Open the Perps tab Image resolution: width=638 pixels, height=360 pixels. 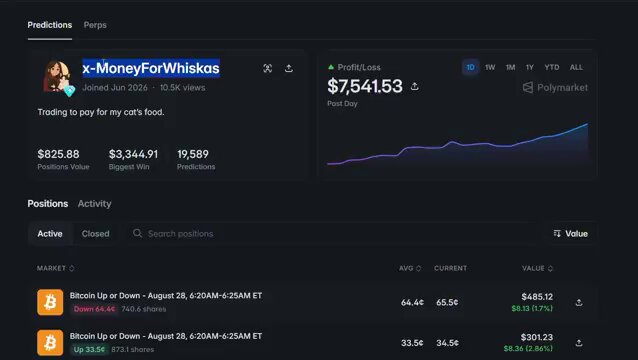coord(95,25)
